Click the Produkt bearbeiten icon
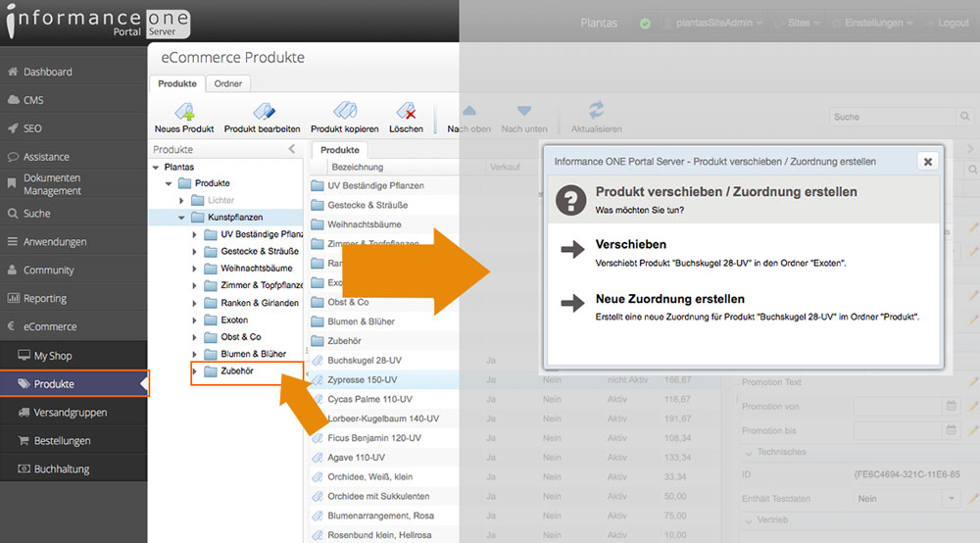The height and width of the screenshot is (543, 980). 262,112
